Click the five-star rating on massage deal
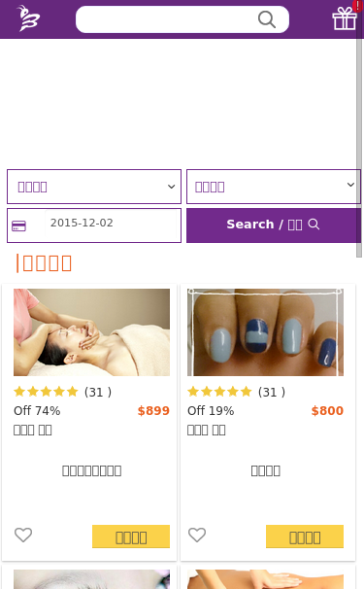 [x=46, y=392]
